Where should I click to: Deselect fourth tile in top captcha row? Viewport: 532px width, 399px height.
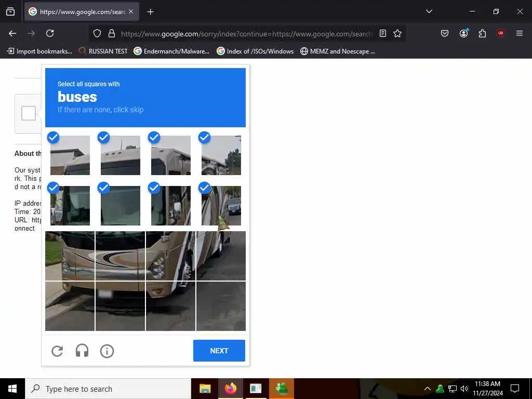tap(221, 155)
